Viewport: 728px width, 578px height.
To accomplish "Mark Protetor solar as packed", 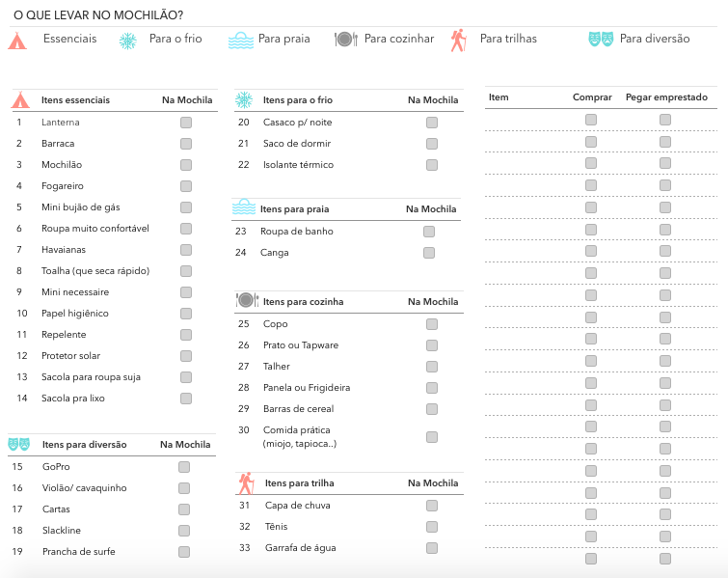I will point(186,356).
